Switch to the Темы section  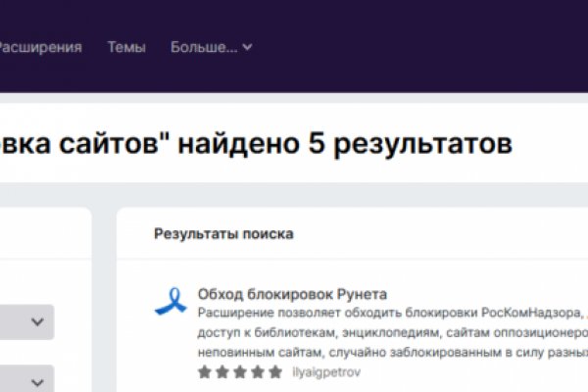pos(126,47)
